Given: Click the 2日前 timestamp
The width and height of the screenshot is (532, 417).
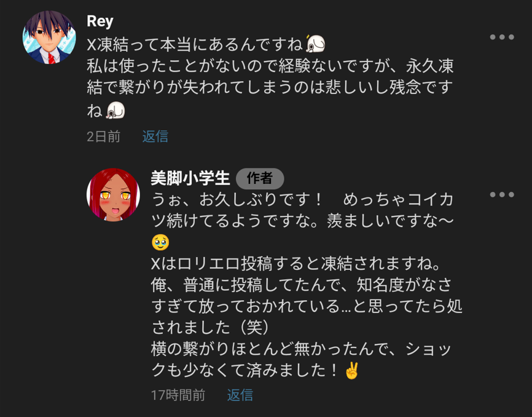Looking at the screenshot, I should coord(103,137).
